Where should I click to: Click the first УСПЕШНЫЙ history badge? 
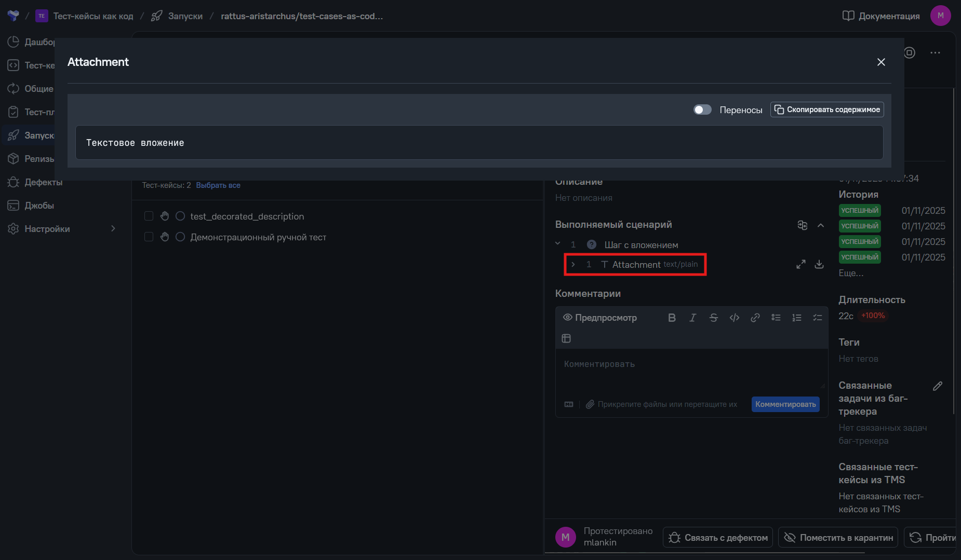860,210
